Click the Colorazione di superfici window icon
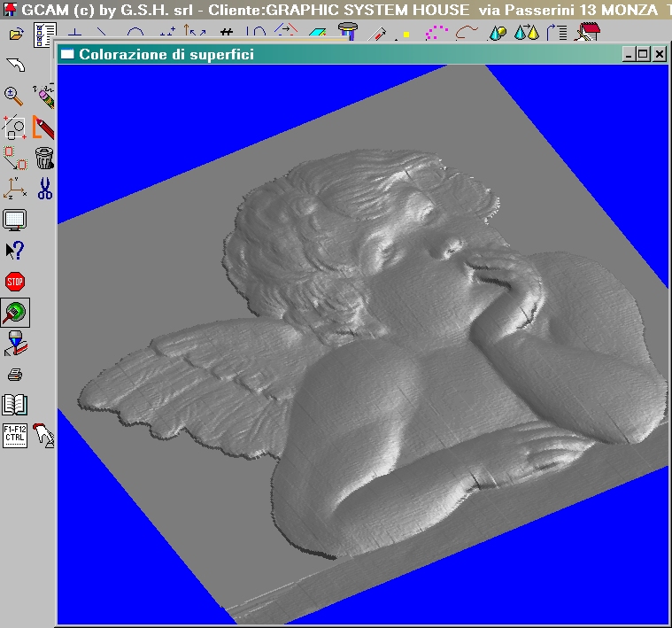The image size is (672, 628). 67,54
